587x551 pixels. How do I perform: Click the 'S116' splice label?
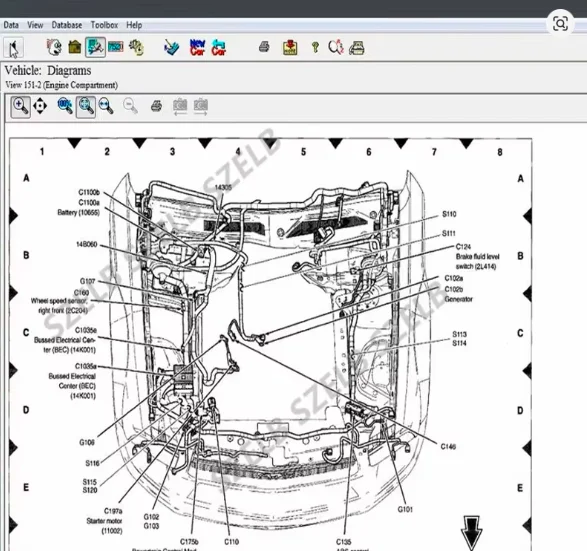(92, 463)
